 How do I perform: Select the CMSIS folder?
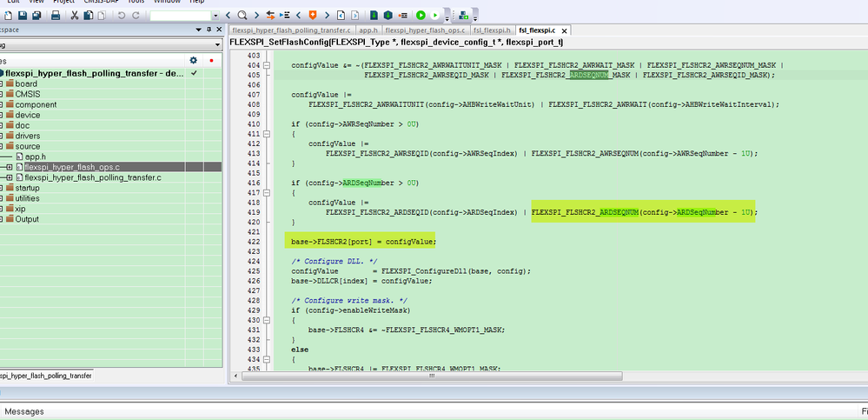click(28, 94)
